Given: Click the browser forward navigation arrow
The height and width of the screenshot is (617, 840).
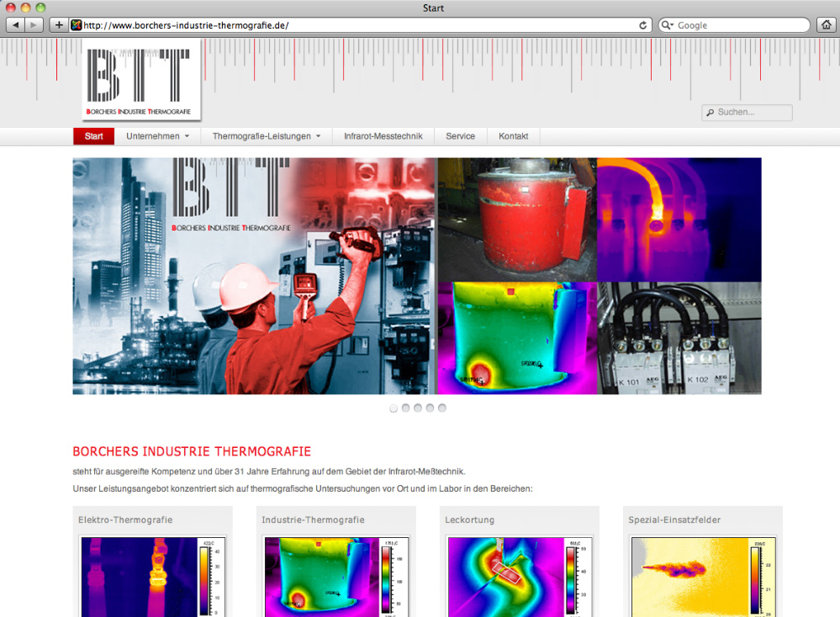Looking at the screenshot, I should coord(32,24).
